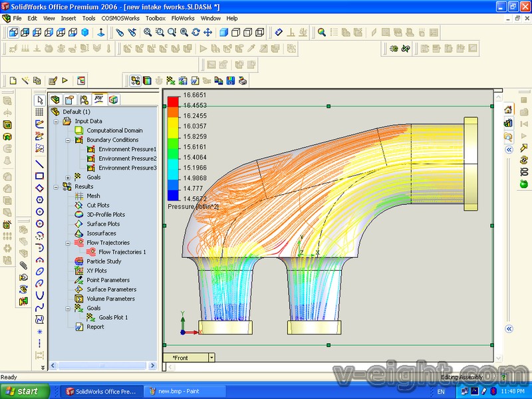Click the Zoom to Fit magnifier icon
The image size is (532, 399).
(x=148, y=32)
